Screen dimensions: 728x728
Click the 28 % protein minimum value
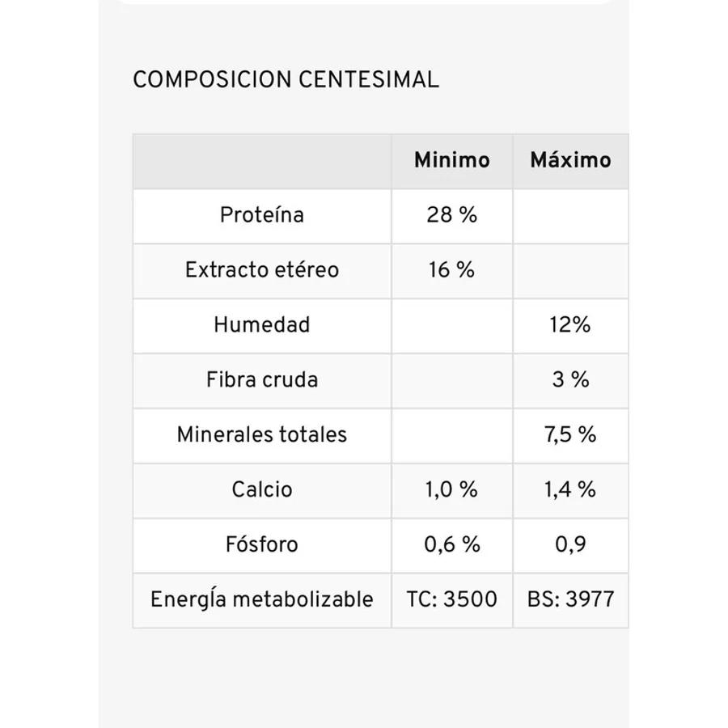pyautogui.click(x=451, y=215)
